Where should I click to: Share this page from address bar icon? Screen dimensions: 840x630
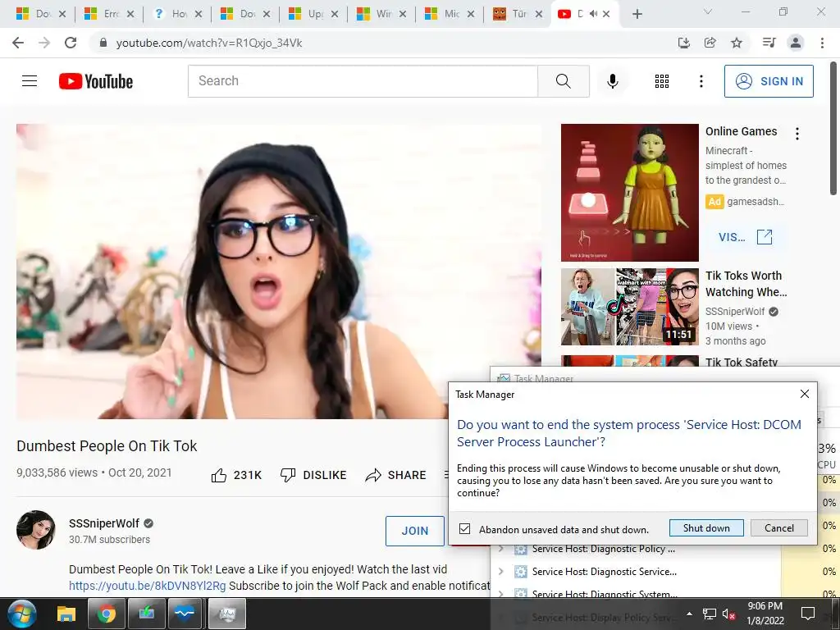[x=710, y=43]
